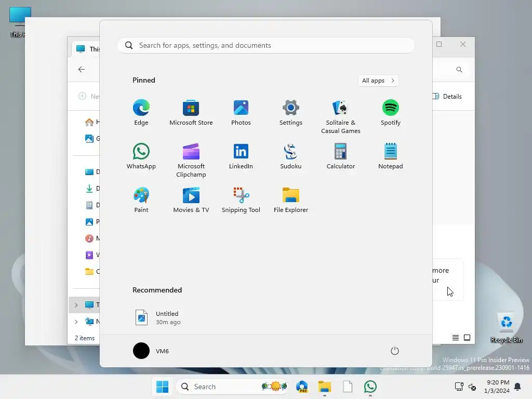Go back in File Explorer window
The width and height of the screenshot is (532, 399).
pyautogui.click(x=82, y=70)
